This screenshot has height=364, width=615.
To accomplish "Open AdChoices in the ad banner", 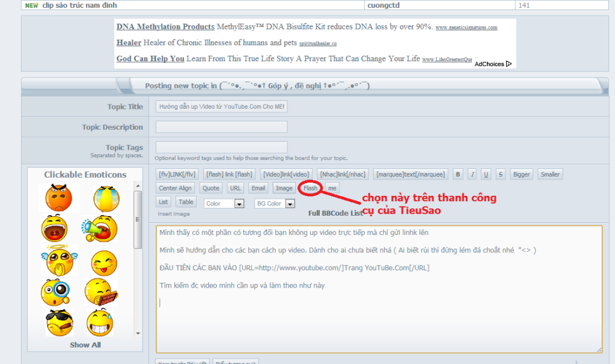I will coord(492,64).
